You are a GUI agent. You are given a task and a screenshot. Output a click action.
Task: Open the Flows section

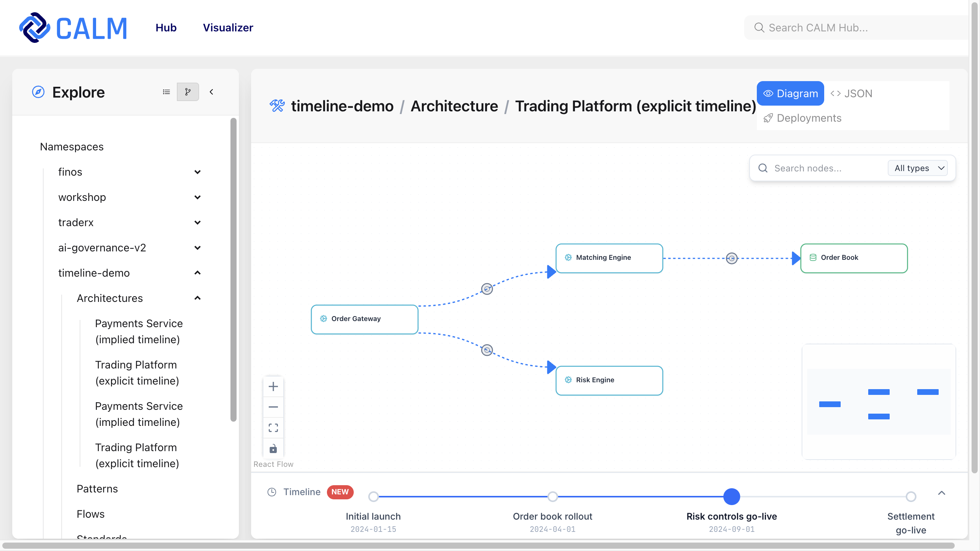pos(90,514)
